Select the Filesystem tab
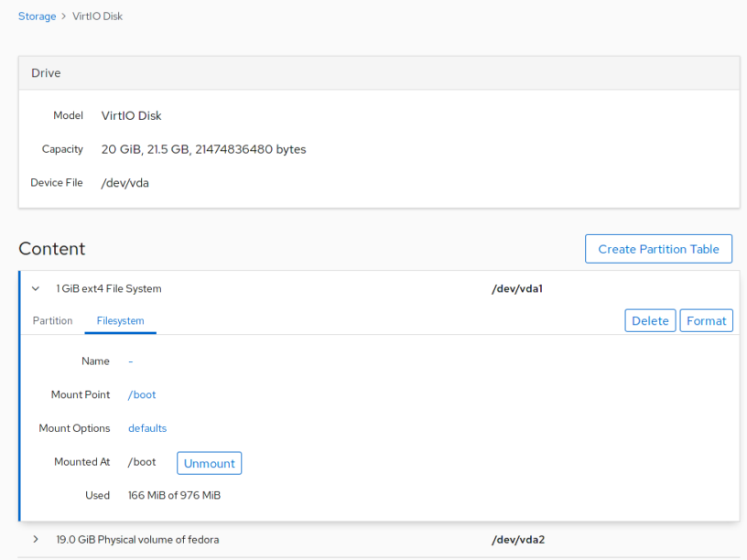The height and width of the screenshot is (560, 747). point(120,320)
